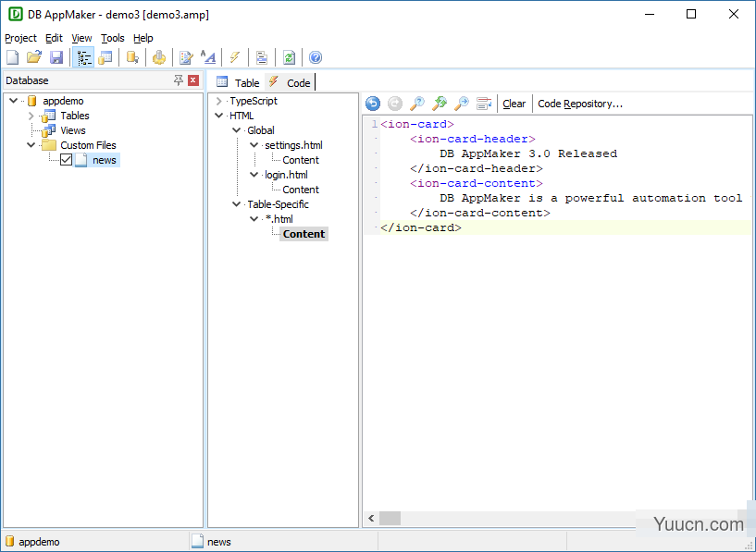Click the 'DB AppMaker 3.0 Released' code line
This screenshot has width=756, height=552.
tap(528, 153)
